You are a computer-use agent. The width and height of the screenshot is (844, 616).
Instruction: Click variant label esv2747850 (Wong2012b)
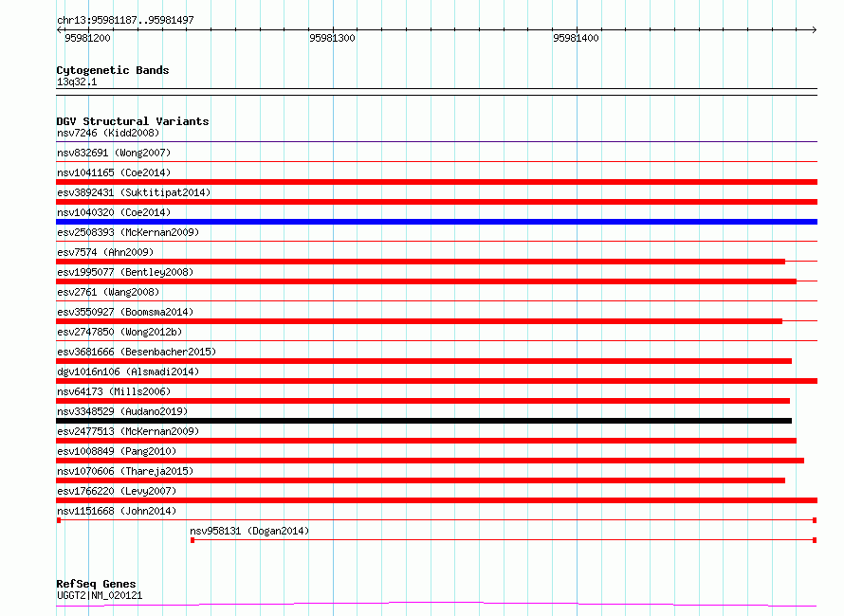119,332
